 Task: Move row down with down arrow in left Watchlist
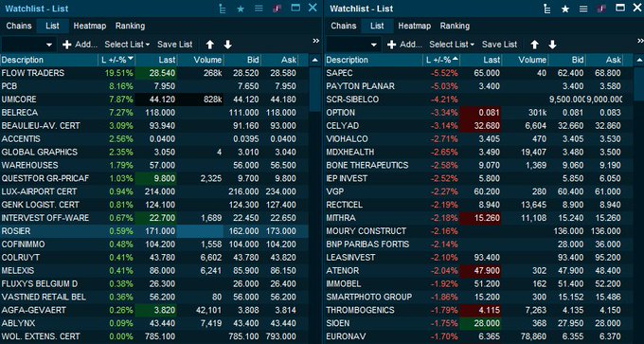pyautogui.click(x=228, y=45)
